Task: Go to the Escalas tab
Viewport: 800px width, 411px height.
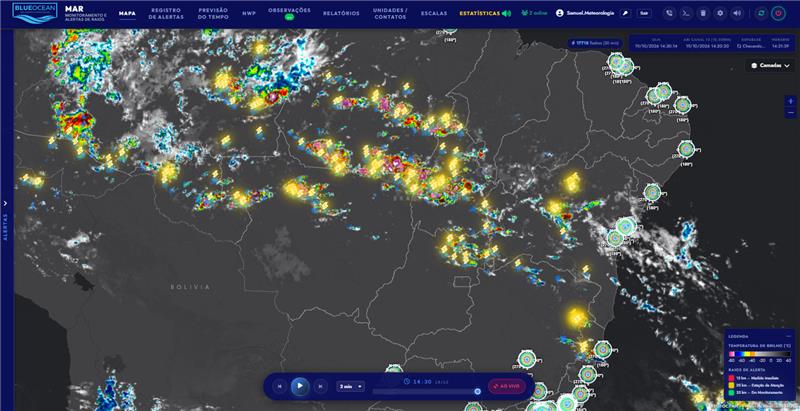Action: click(434, 13)
